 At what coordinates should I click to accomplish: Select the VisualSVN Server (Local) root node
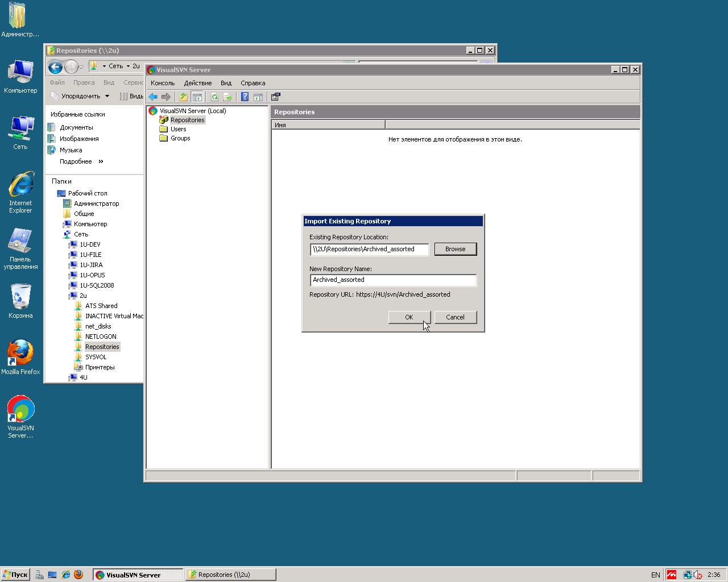pyautogui.click(x=193, y=111)
